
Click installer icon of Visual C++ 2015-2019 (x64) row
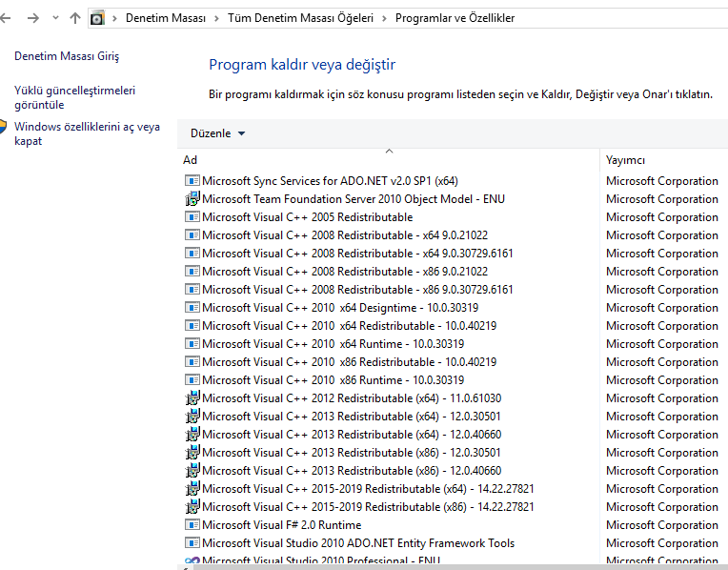coord(192,489)
